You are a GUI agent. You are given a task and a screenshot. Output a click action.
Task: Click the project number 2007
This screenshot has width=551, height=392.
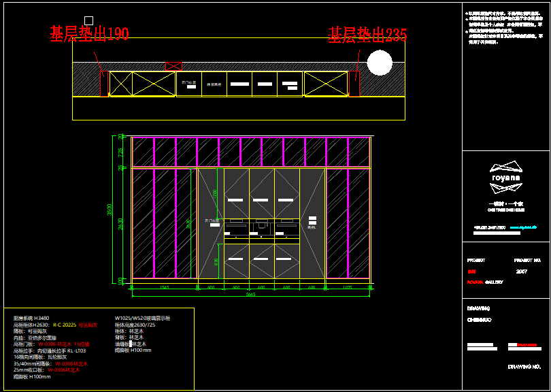click(x=522, y=271)
